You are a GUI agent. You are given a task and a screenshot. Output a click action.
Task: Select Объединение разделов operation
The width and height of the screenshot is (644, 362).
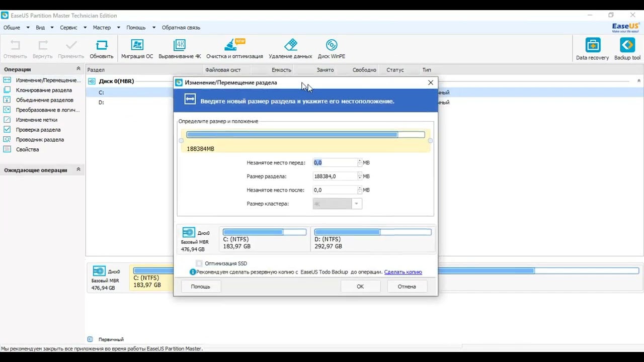pos(44,100)
